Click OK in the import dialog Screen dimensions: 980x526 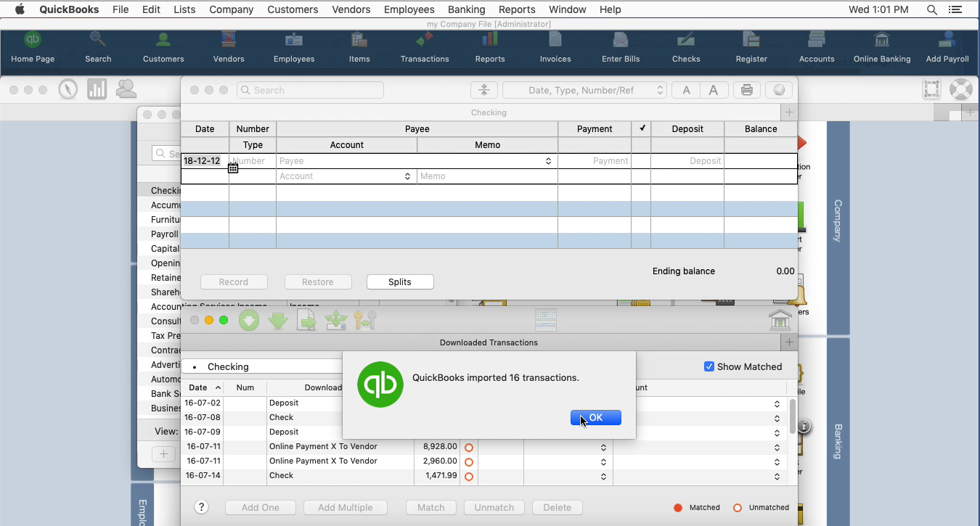[595, 418]
